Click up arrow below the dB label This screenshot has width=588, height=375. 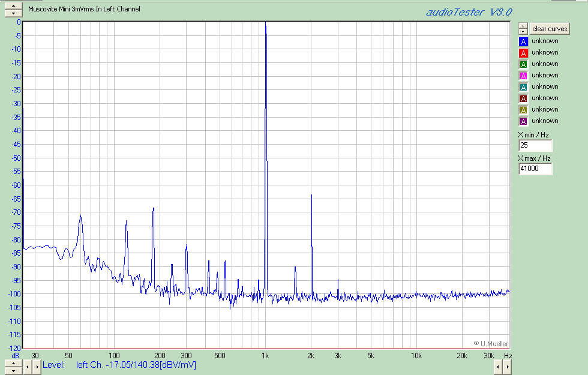click(x=13, y=364)
